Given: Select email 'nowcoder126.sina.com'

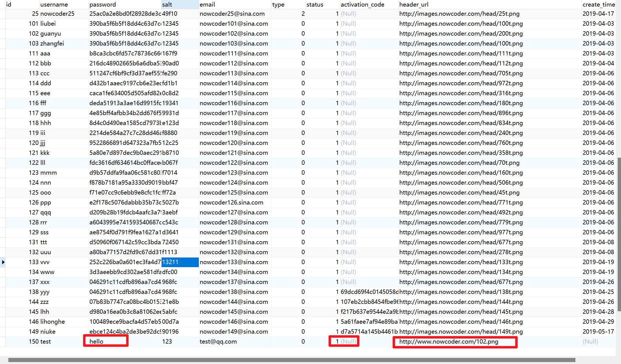Looking at the screenshot, I should pyautogui.click(x=231, y=203).
